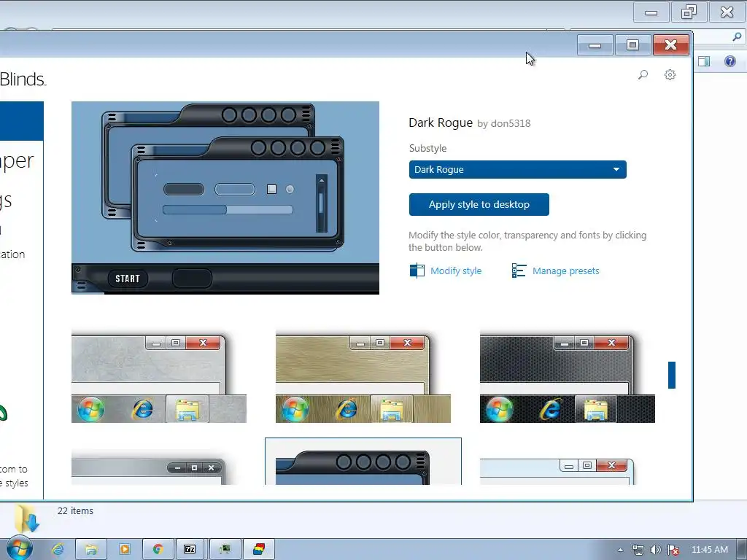Click the author name don5318

pyautogui.click(x=510, y=123)
